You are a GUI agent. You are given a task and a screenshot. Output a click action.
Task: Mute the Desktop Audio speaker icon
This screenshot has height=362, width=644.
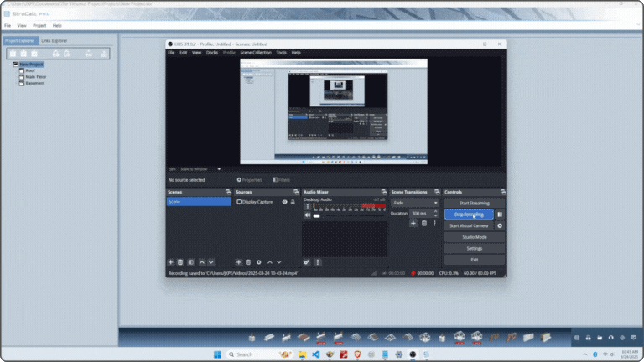coord(307,215)
